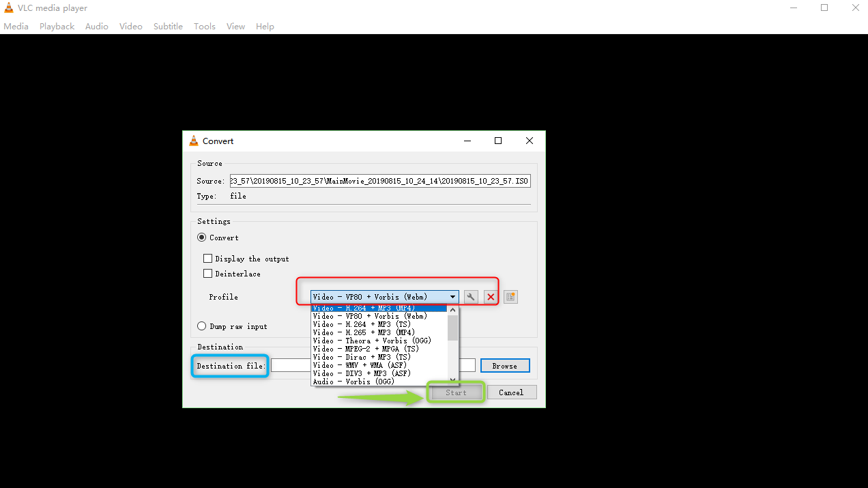Click the Start button

tap(456, 392)
